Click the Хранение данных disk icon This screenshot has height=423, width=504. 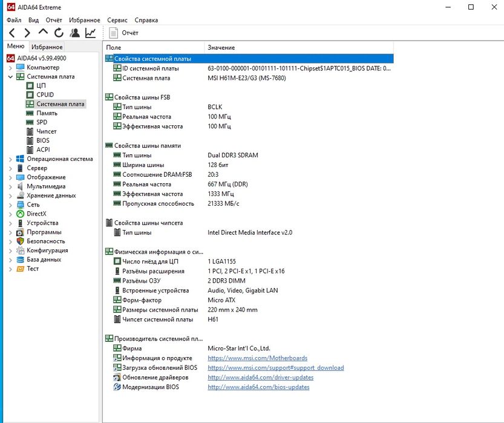(x=20, y=195)
